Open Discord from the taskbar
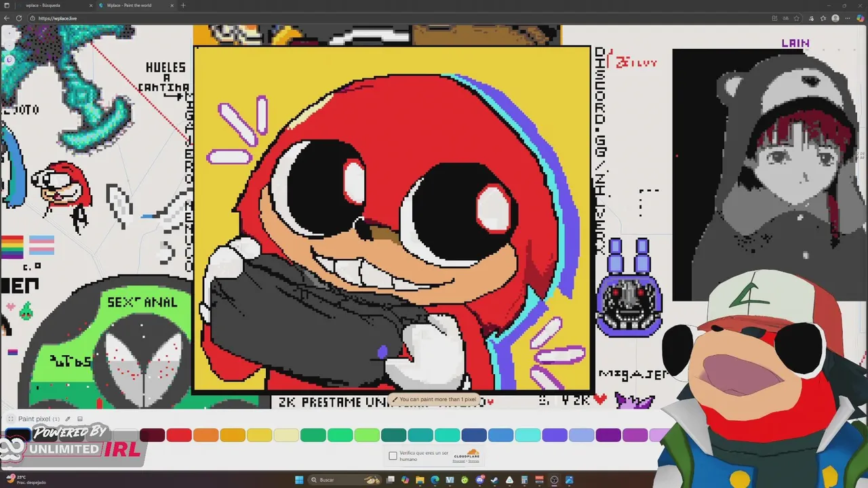The image size is (868, 488). pos(479,480)
